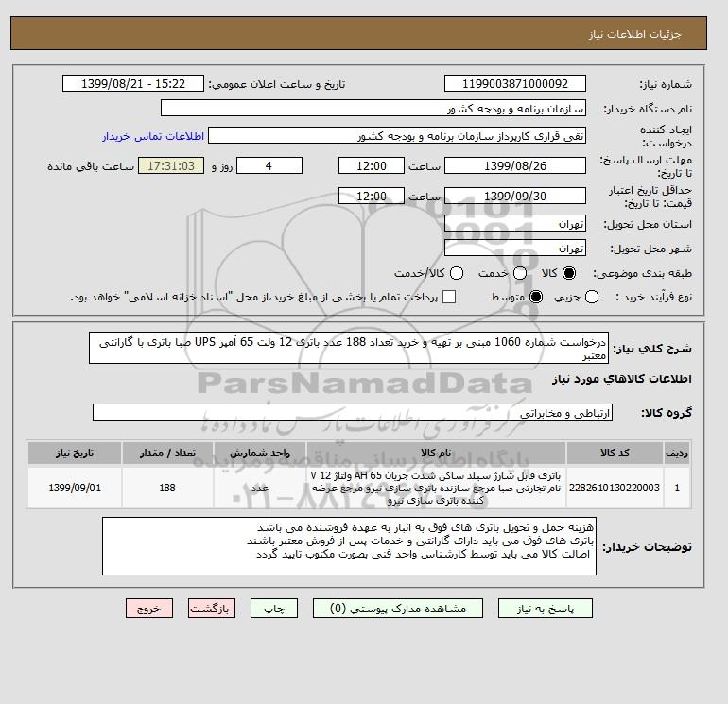Click the row number cell 1
728x704 pixels.
point(677,488)
